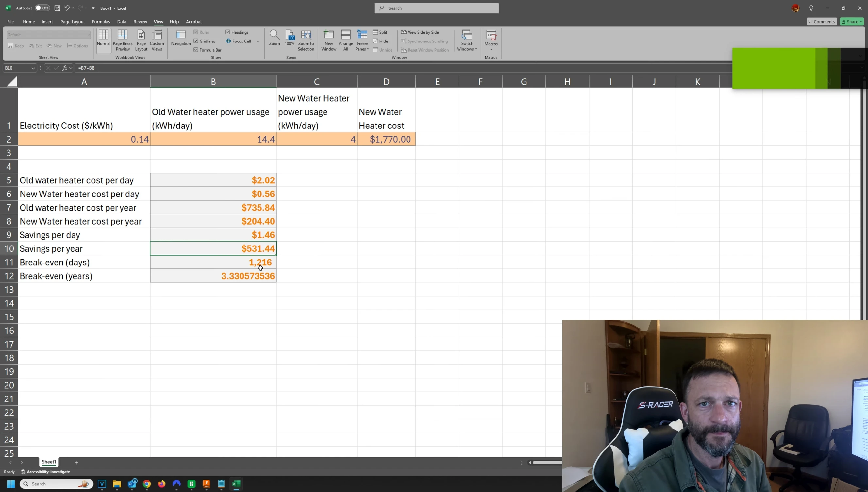
Task: Uncheck the Headings checkbox
Action: point(228,32)
